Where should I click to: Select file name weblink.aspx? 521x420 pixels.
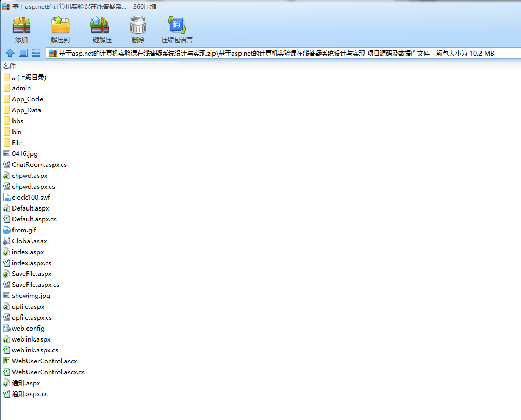pyautogui.click(x=31, y=339)
